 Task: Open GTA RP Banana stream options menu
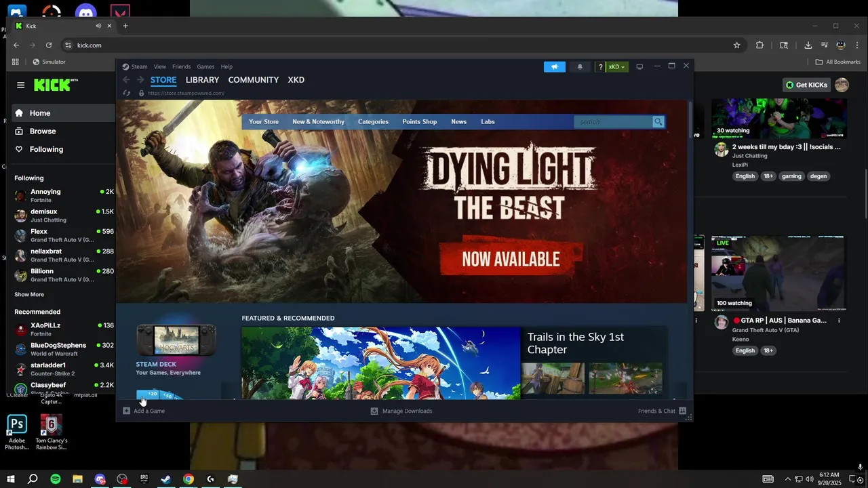pyautogui.click(x=839, y=321)
